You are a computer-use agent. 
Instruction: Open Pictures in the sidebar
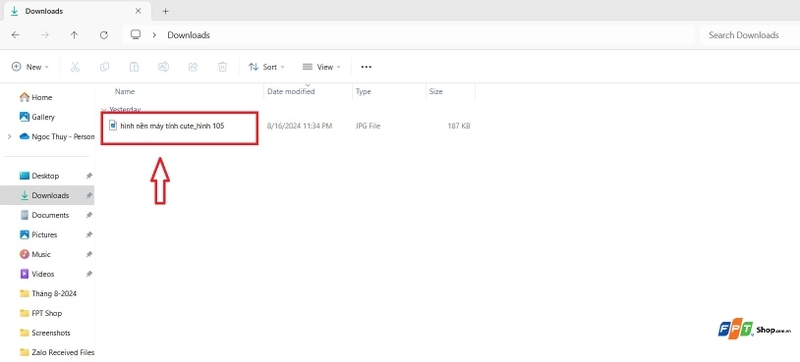[44, 235]
